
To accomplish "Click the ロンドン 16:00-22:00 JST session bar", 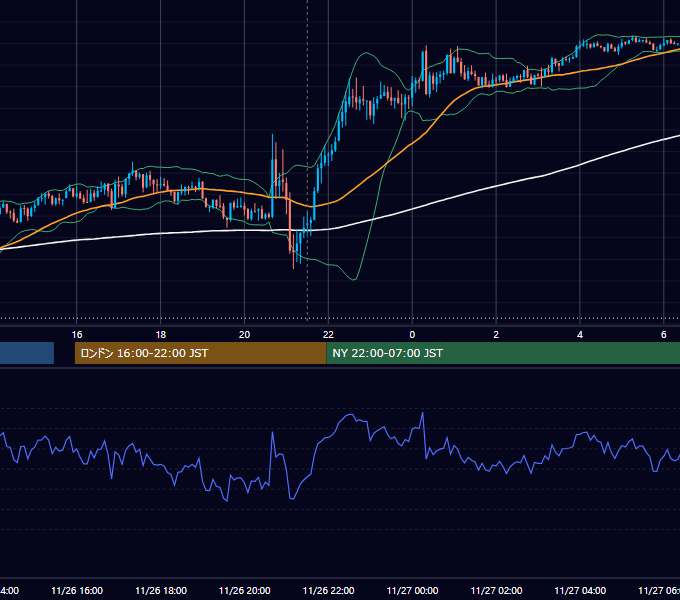I will coord(200,353).
